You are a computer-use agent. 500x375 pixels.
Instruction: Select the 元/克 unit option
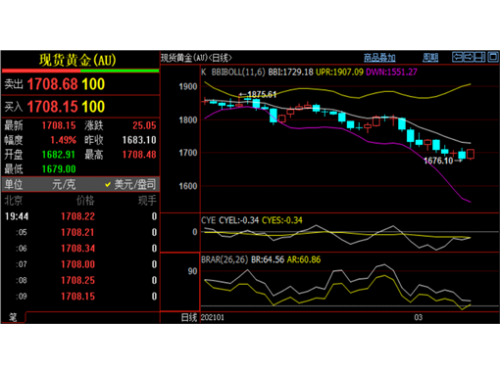[x=64, y=184]
